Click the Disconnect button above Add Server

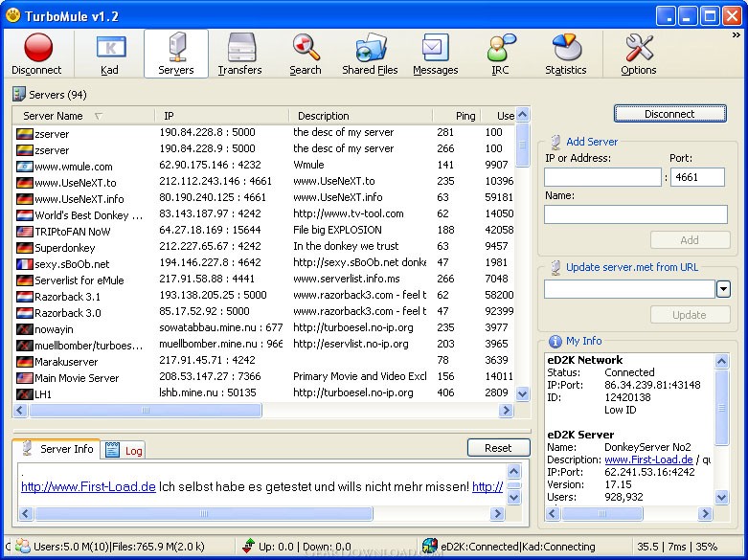click(x=669, y=114)
